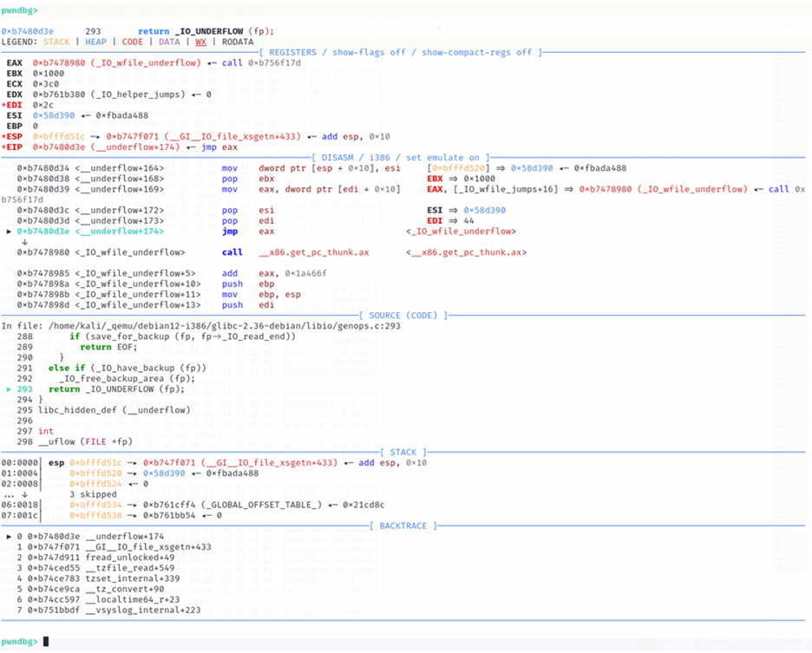Click disassembly line <_IO_wfile_underflow+10> push ebp

(147, 284)
